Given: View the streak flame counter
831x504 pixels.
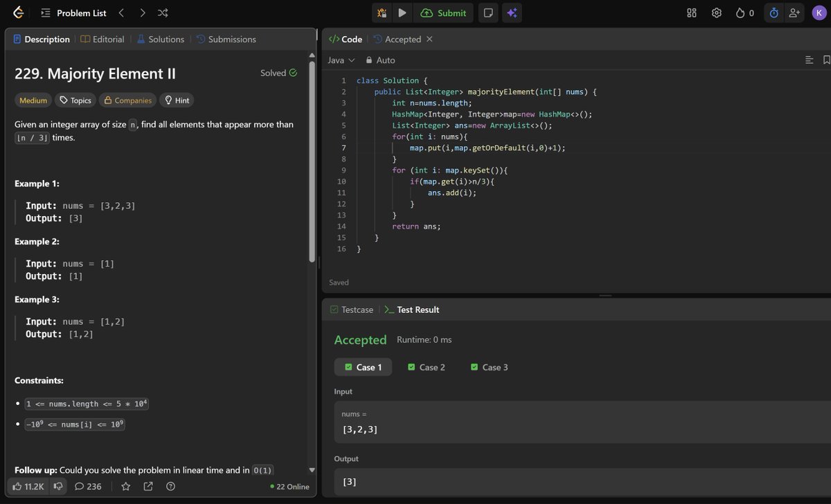Looking at the screenshot, I should [745, 12].
